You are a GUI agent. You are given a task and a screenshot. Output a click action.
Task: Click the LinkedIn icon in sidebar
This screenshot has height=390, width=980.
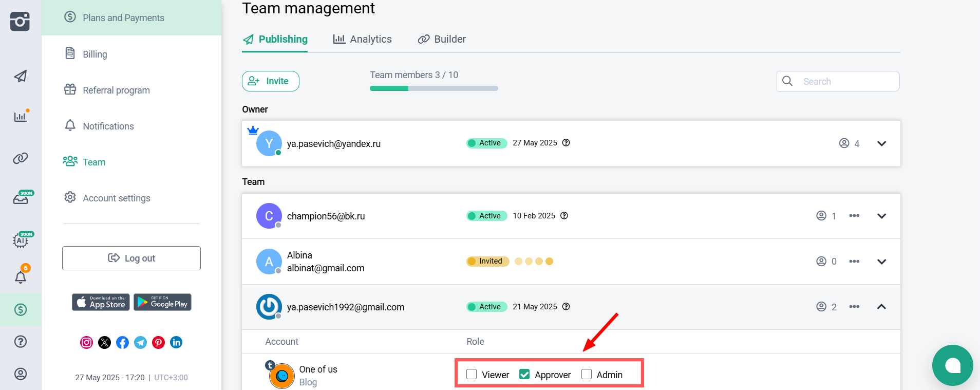click(x=176, y=342)
